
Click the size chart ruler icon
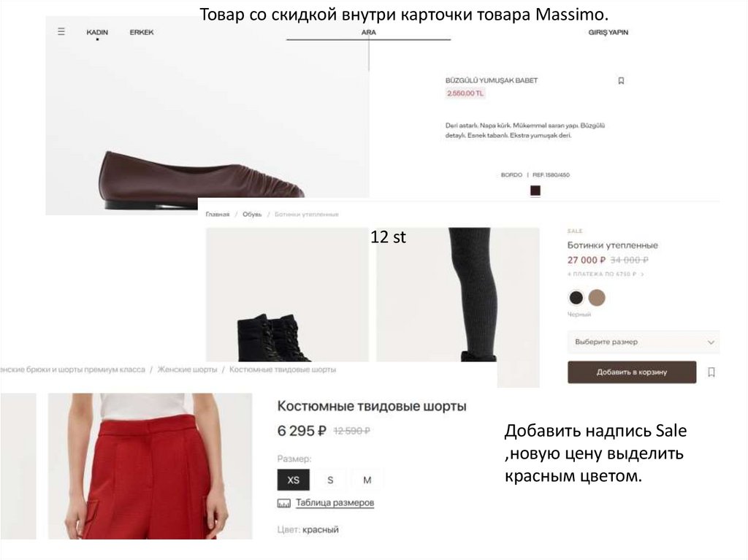click(284, 503)
